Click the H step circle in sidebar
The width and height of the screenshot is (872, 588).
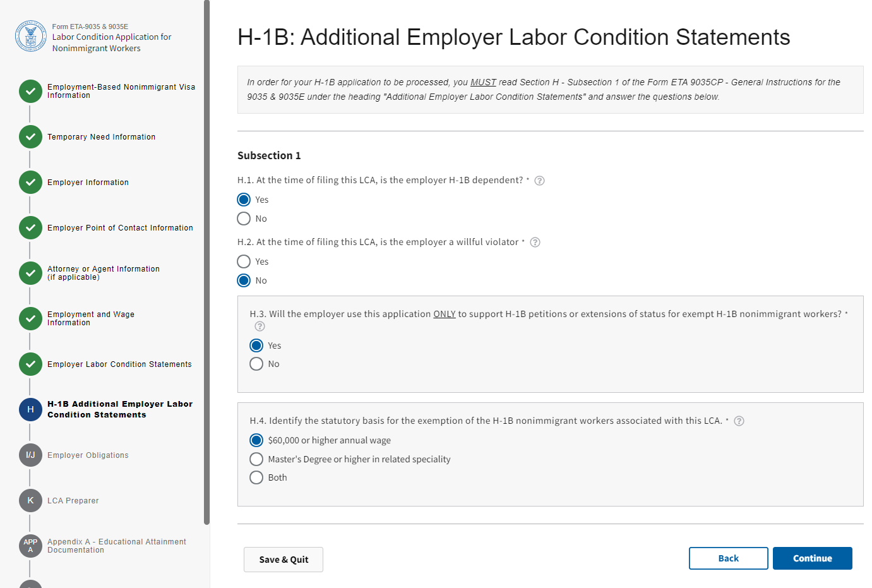[x=30, y=409]
